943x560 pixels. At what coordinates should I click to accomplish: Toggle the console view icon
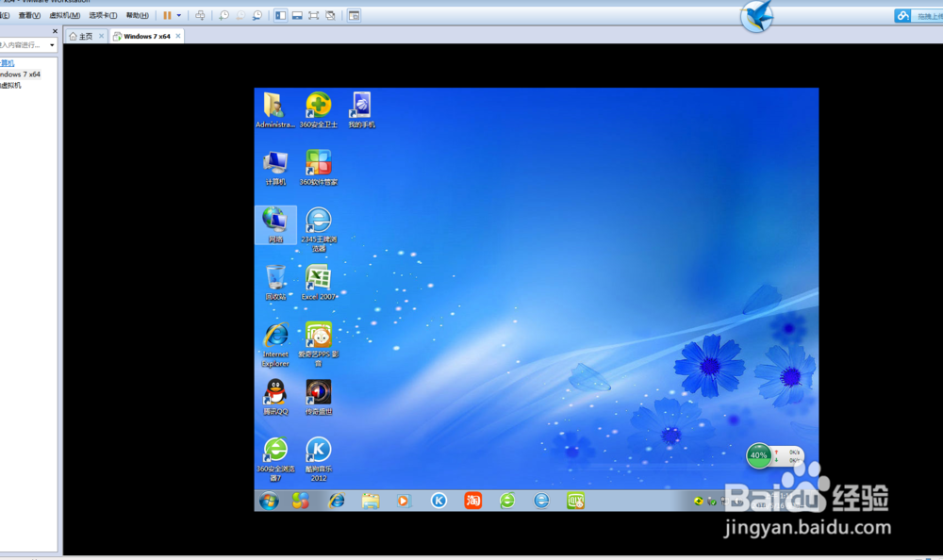click(x=355, y=16)
